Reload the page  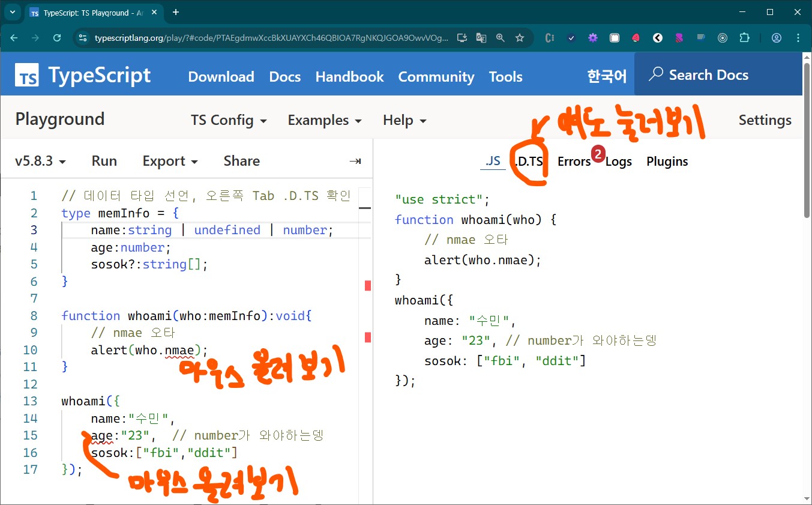click(x=57, y=38)
